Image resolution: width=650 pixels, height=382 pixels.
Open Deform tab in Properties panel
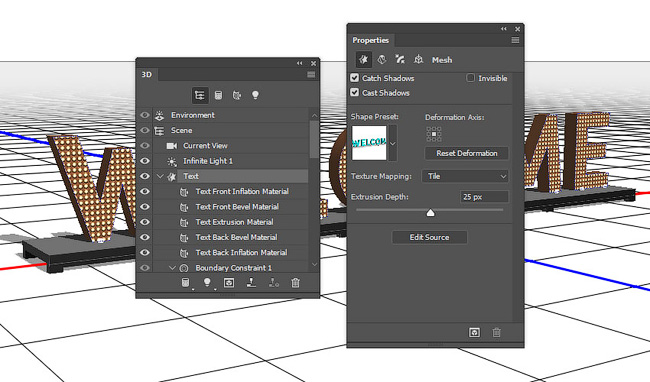point(382,60)
